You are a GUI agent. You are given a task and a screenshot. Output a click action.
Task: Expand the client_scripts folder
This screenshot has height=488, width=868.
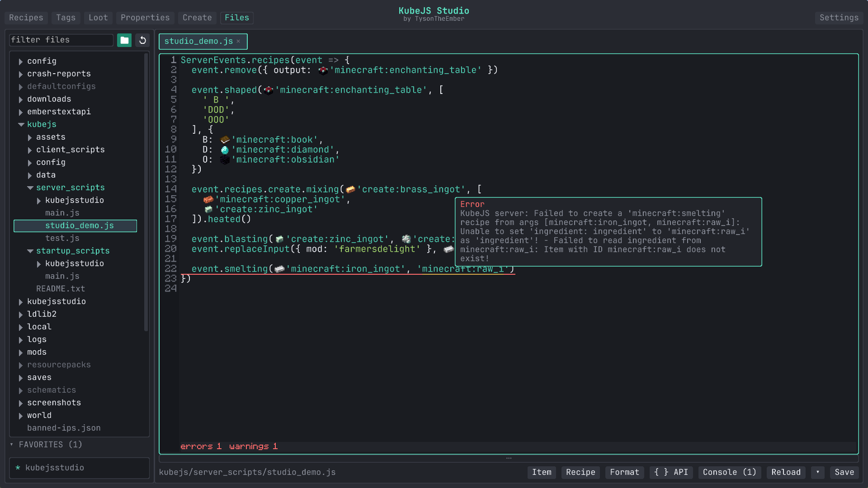click(x=30, y=150)
